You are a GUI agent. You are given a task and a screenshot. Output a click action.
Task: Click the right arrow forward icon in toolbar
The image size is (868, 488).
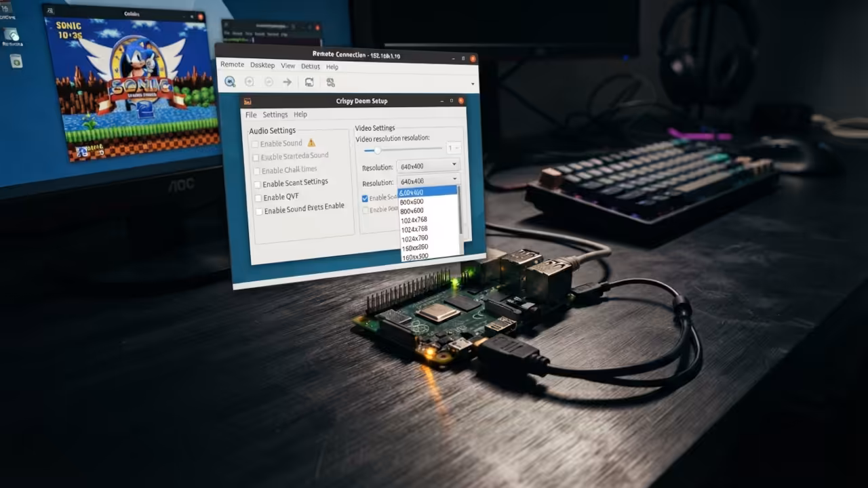288,82
